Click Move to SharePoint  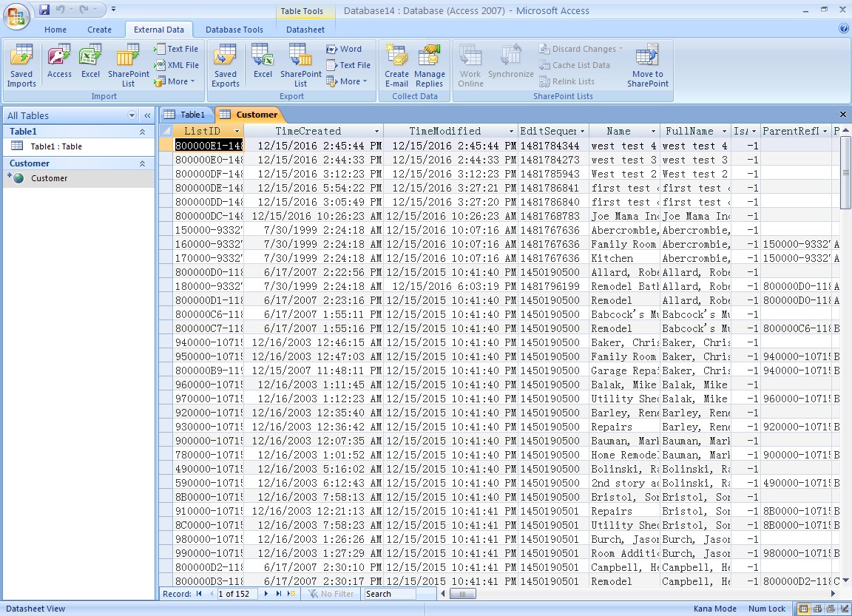coord(648,66)
